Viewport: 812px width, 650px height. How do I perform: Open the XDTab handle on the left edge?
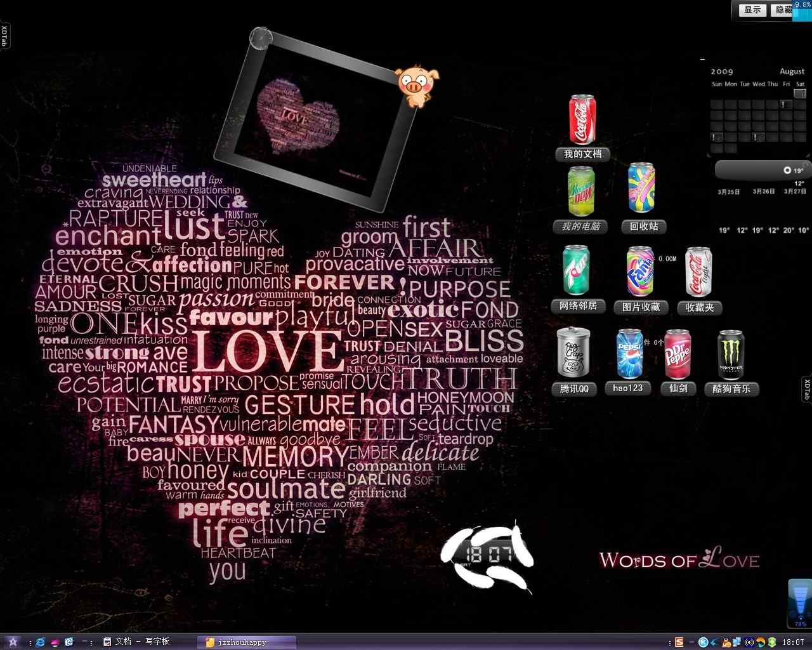(4, 36)
